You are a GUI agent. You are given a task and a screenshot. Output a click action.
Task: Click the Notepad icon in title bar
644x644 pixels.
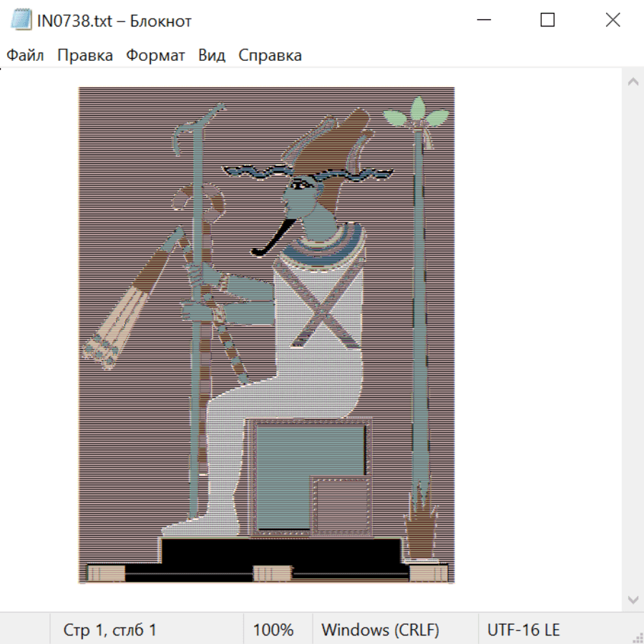point(21,21)
